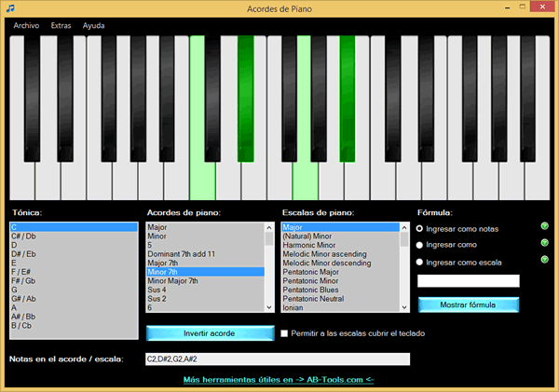The image size is (559, 392).
Task: Open the Archivo menu
Action: (x=26, y=26)
